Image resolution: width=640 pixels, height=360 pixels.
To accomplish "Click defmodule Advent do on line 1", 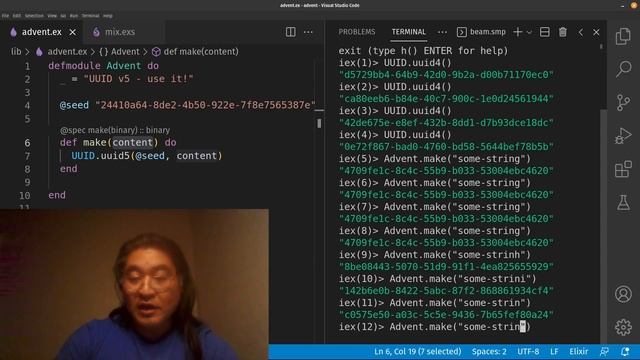I will click(x=103, y=66).
